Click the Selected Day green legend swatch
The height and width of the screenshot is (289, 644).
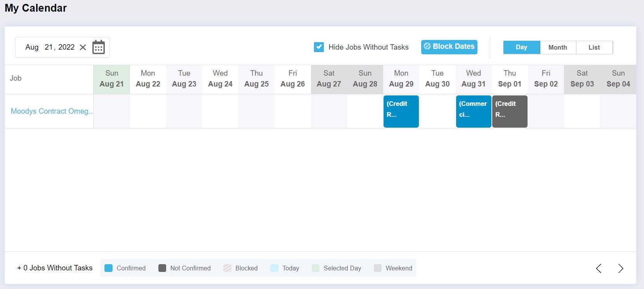316,268
